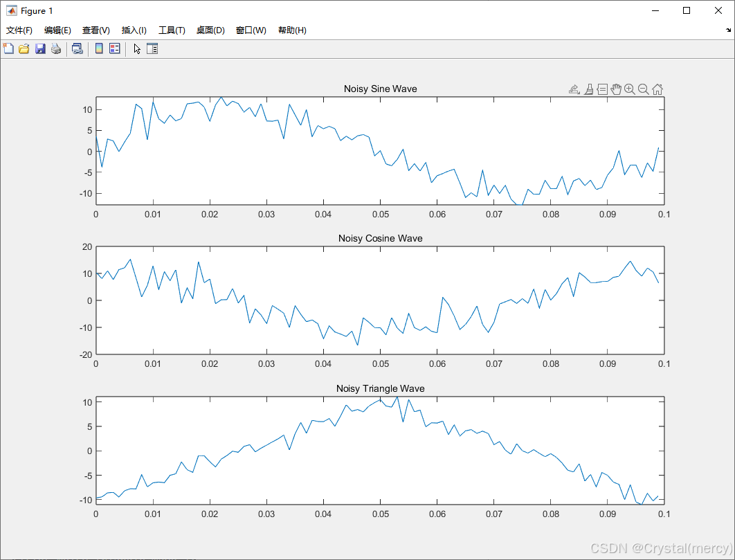The height and width of the screenshot is (560, 735).
Task: Close the Figure 1 window
Action: [718, 10]
